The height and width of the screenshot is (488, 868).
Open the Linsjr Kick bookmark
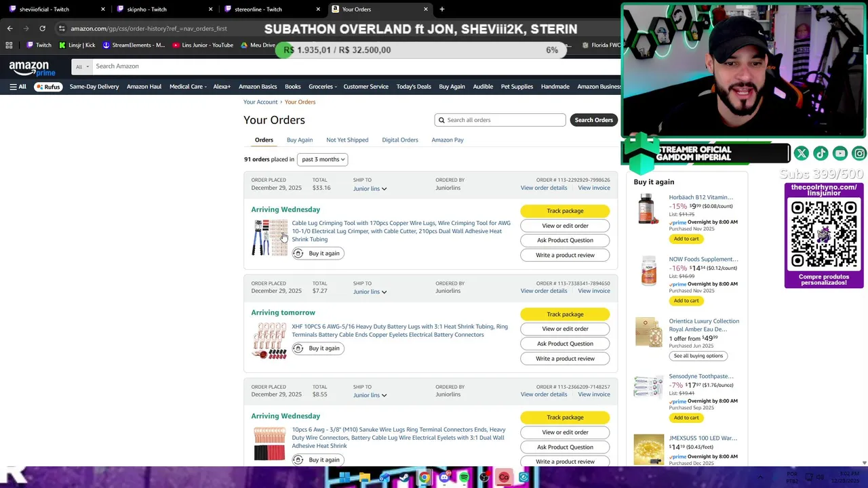pyautogui.click(x=77, y=45)
